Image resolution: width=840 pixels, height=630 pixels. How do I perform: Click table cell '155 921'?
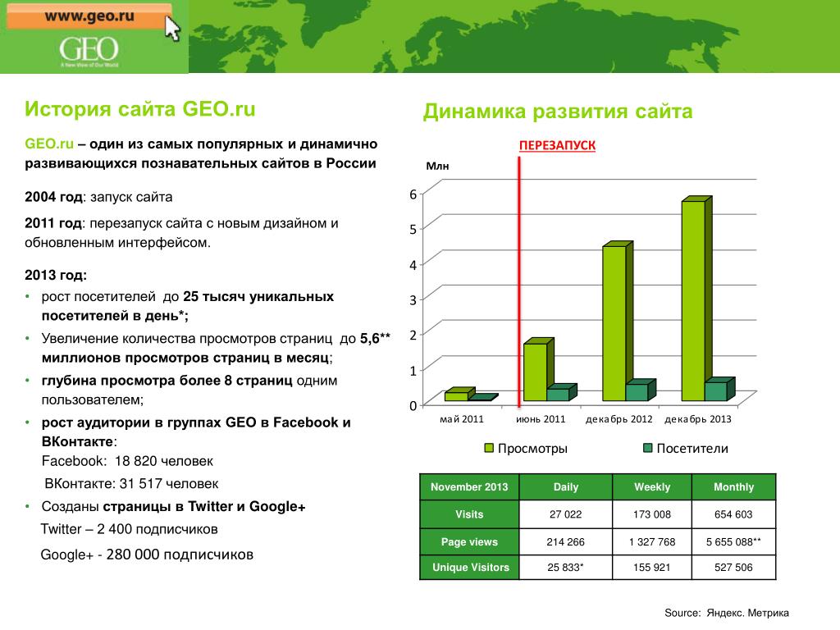pos(652,568)
